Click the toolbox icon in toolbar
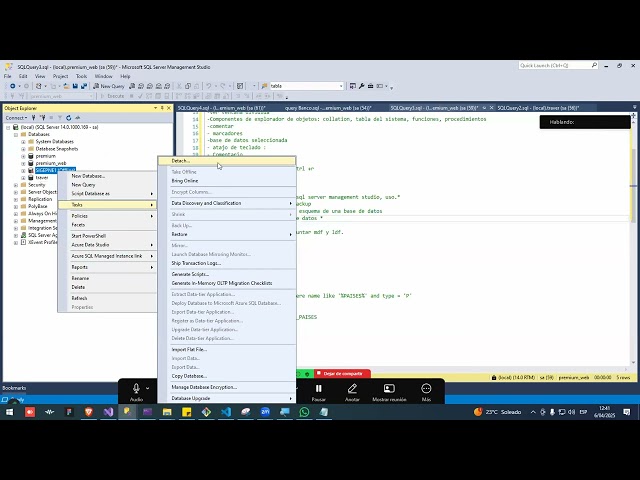 (370, 86)
